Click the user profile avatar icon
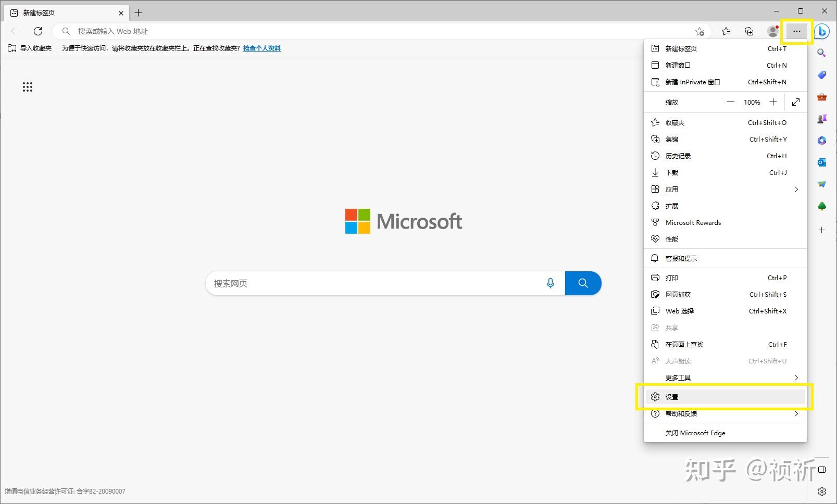837x504 pixels. (772, 31)
